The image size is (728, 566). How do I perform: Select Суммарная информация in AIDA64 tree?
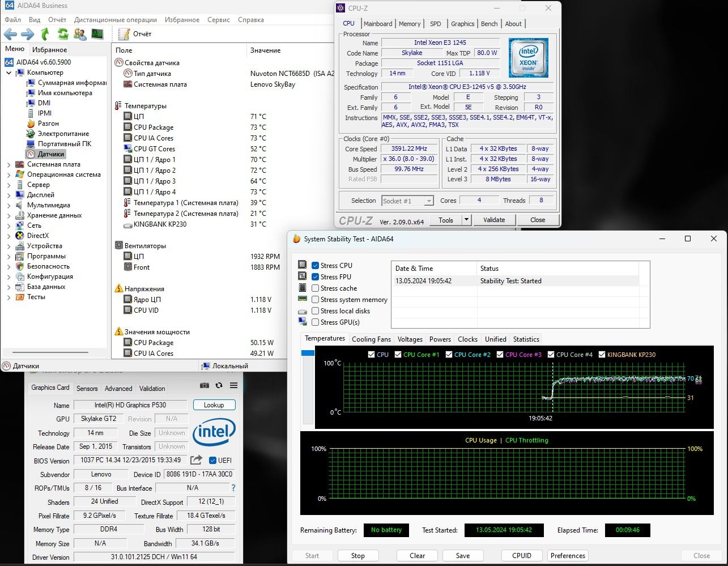(x=72, y=83)
